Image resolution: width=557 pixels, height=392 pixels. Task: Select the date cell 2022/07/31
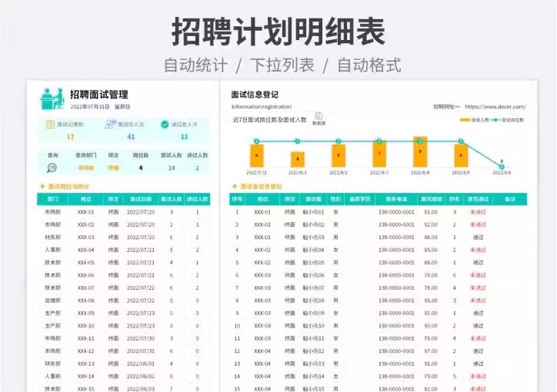[x=141, y=351]
